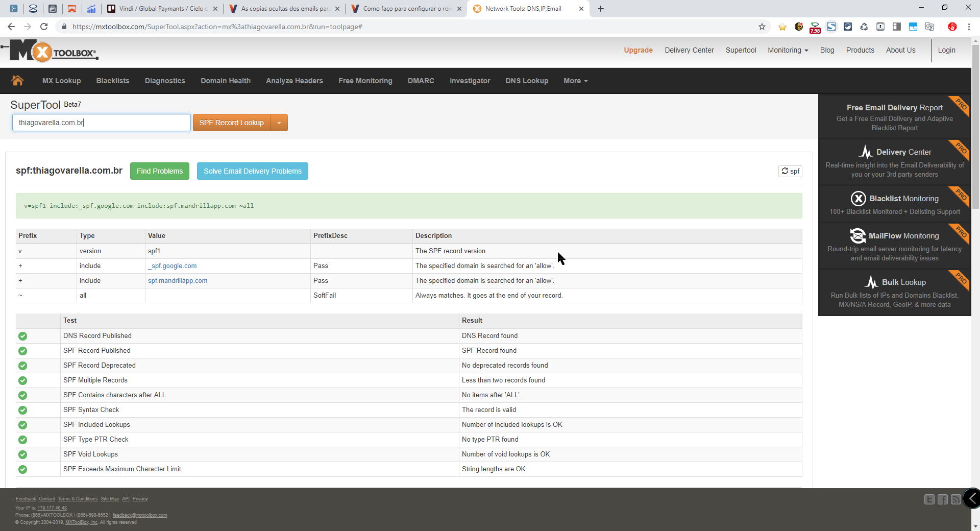Open the filmstrip 'r' extension icon
Image resolution: width=980 pixels, height=531 pixels.
coord(880,27)
